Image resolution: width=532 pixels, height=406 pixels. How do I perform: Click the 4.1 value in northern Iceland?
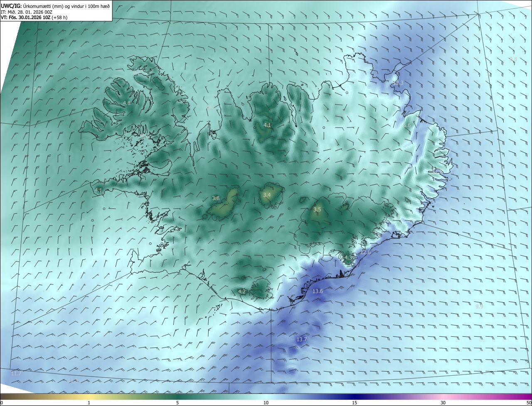267,125
